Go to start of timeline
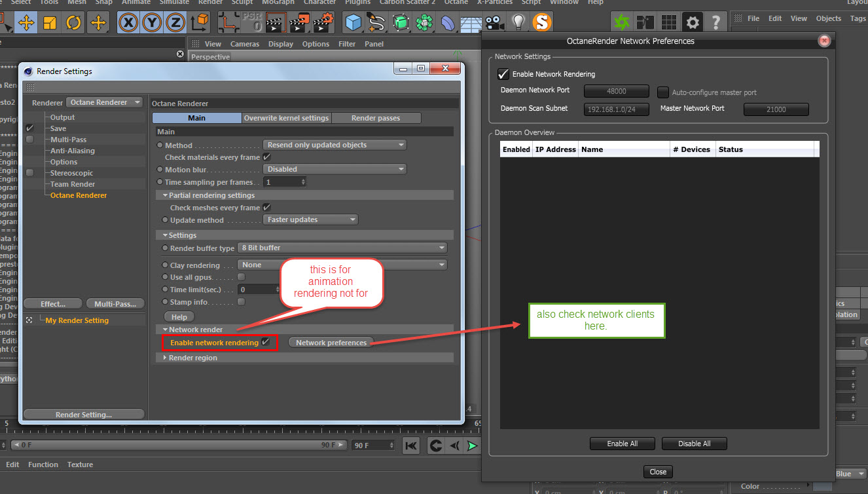868x494 pixels. pos(410,446)
